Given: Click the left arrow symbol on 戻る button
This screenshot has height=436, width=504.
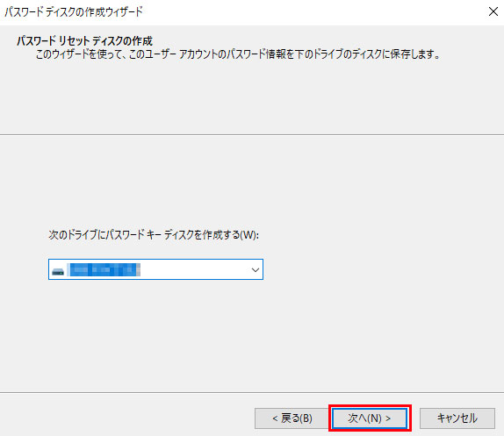Looking at the screenshot, I should [x=275, y=418].
